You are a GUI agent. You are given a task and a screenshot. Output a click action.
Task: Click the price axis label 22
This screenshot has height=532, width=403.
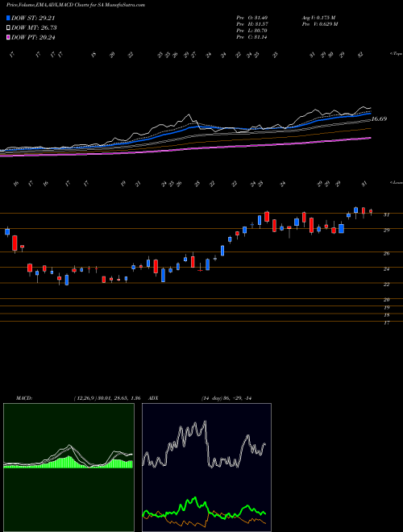coord(386,285)
